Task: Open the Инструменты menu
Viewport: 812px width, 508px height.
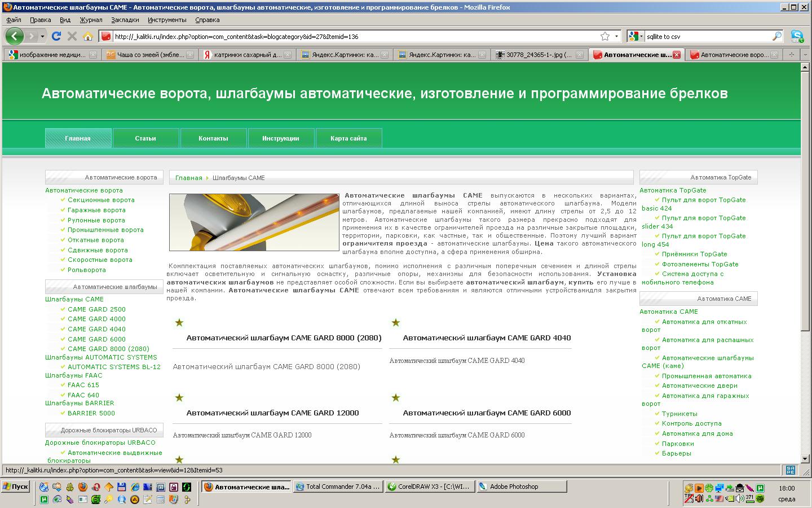Action: pos(167,20)
